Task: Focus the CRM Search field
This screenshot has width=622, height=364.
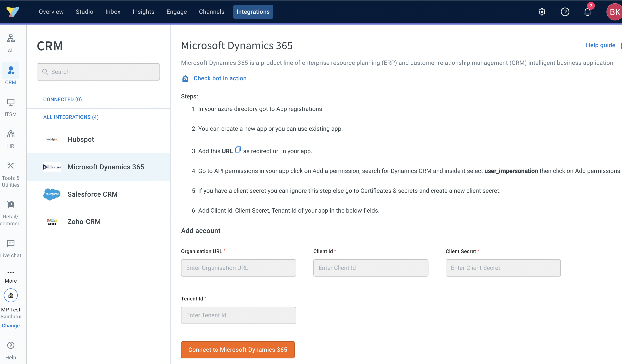Action: [98, 72]
